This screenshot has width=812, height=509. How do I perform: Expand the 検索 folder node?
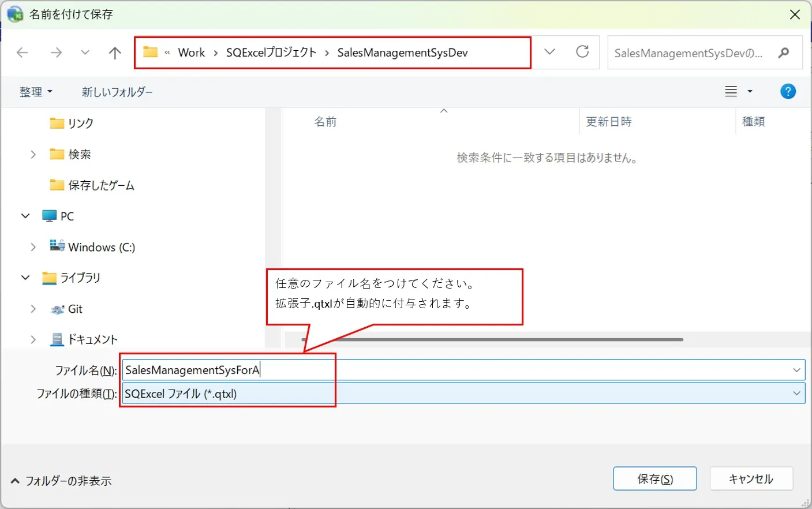[x=33, y=154]
